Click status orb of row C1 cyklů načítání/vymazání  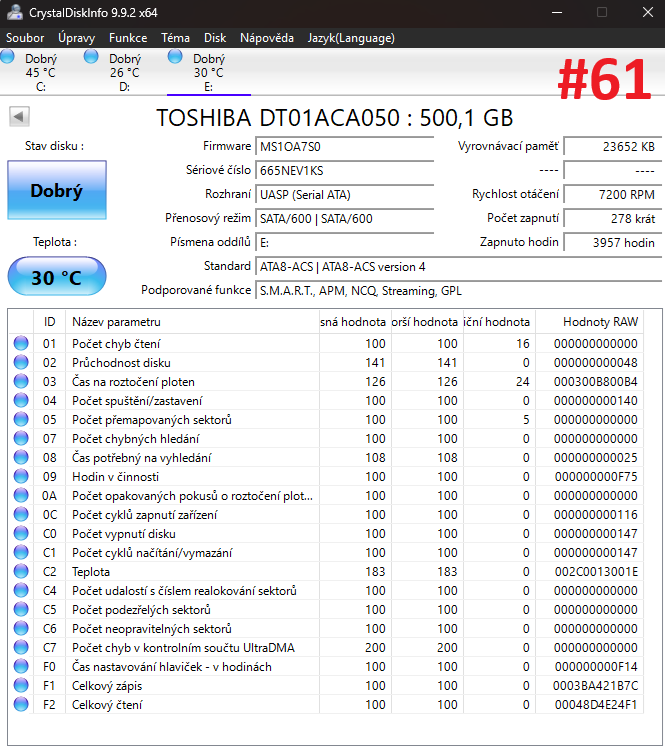coord(21,552)
